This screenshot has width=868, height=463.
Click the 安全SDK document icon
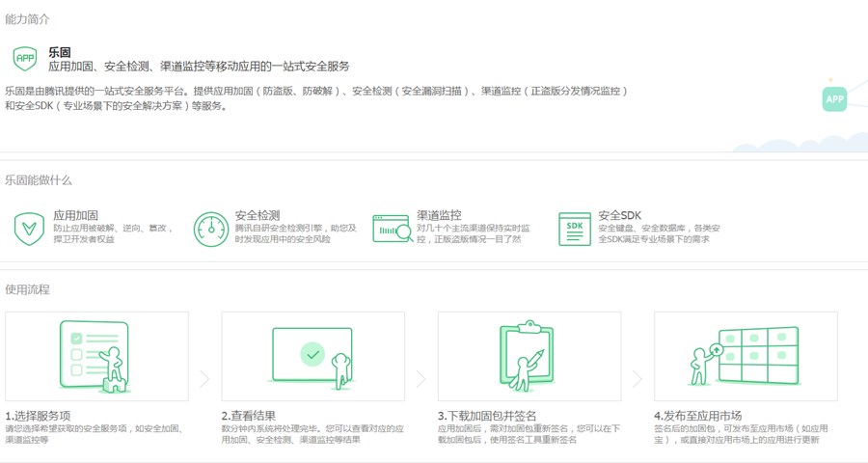(575, 229)
